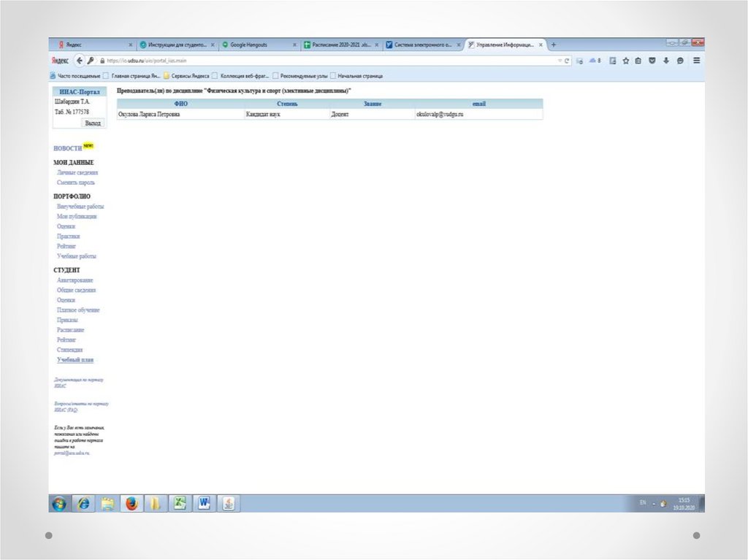The height and width of the screenshot is (560, 748).
Task: Open Платное обучение link
Action: point(78,310)
